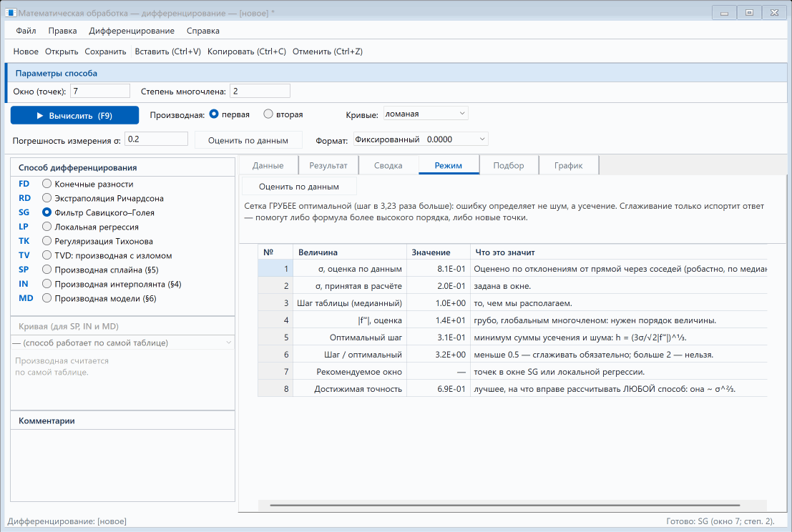
Task: Expand the Формат dropdown with Фиксированный
Action: click(x=421, y=139)
